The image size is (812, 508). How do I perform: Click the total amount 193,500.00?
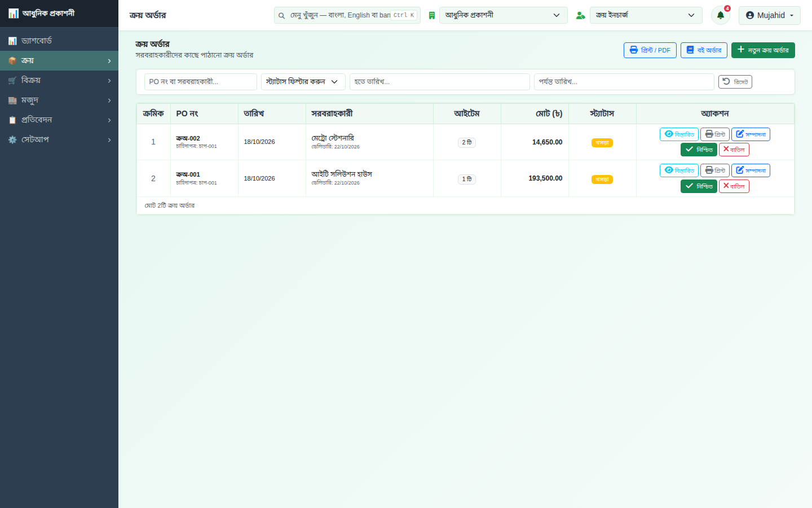point(545,178)
